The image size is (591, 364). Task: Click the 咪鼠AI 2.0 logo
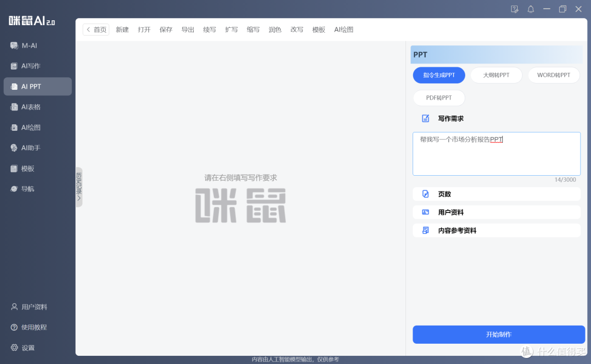tap(32, 21)
